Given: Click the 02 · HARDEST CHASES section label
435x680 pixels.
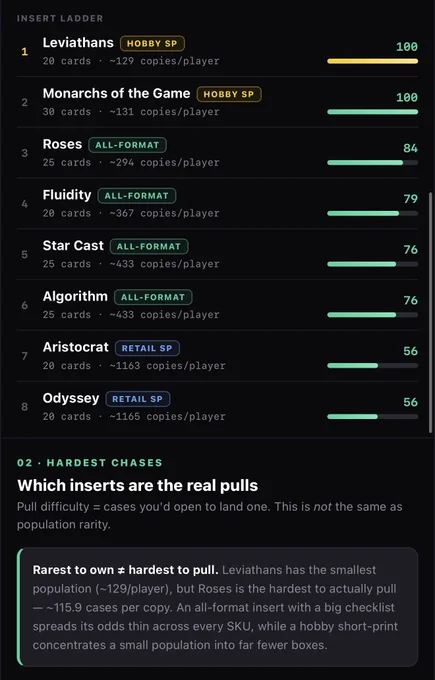Looking at the screenshot, I should (x=90, y=463).
